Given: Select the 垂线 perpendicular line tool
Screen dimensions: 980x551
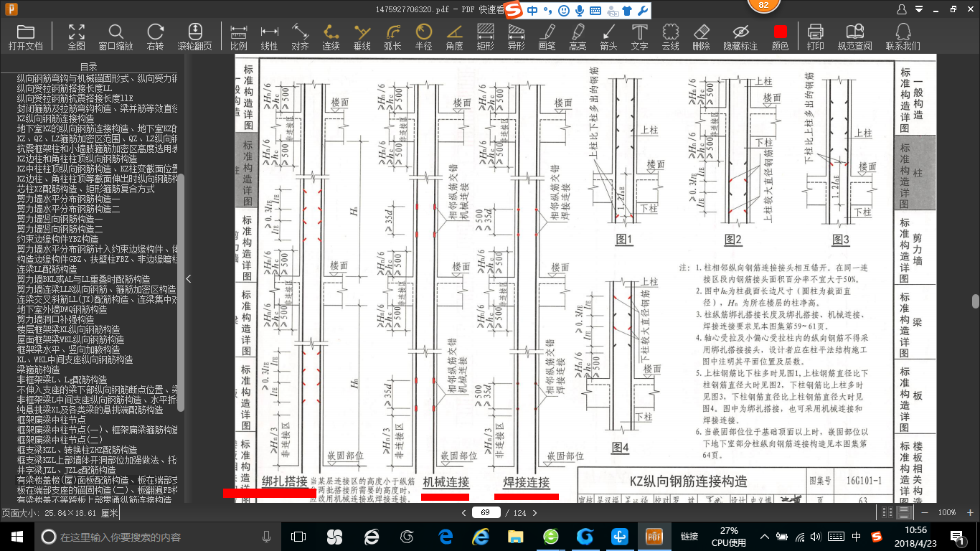Looking at the screenshot, I should click(362, 37).
